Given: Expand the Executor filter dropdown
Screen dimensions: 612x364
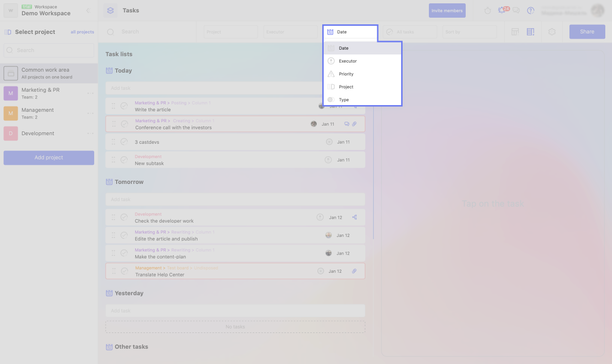Looking at the screenshot, I should (x=290, y=32).
